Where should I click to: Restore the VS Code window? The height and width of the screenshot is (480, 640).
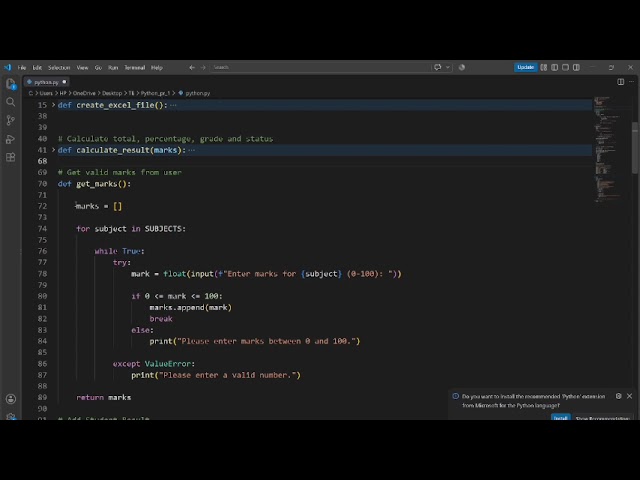611,67
